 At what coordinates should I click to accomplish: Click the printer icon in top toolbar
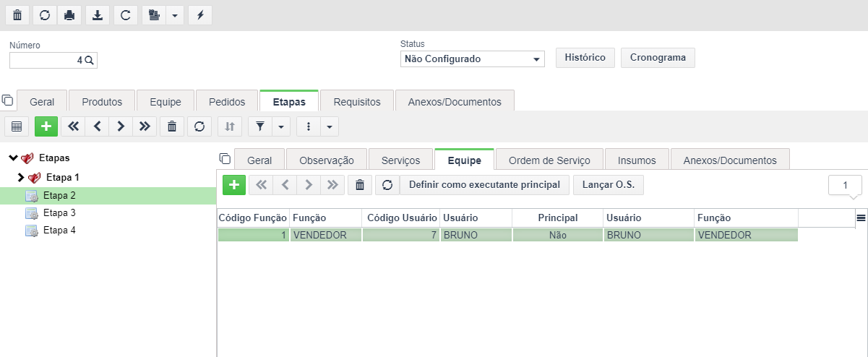point(70,15)
